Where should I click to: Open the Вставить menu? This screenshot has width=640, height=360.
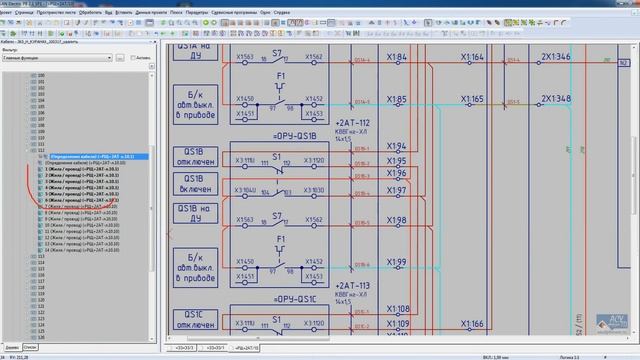[x=124, y=13]
